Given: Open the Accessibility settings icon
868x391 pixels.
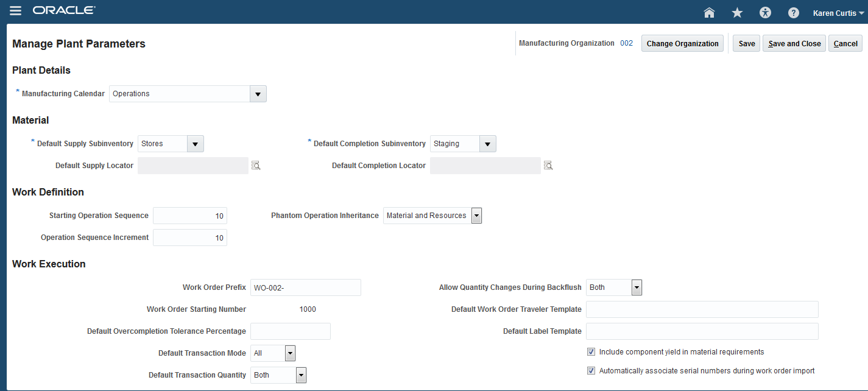Looking at the screenshot, I should point(766,13).
